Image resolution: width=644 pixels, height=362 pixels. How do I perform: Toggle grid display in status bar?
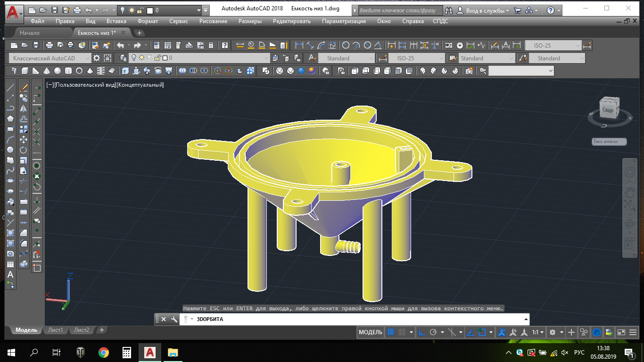(x=390, y=332)
